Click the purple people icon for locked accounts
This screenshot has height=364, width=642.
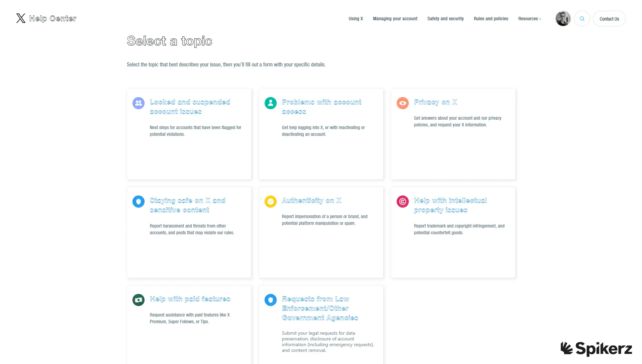pos(139,103)
